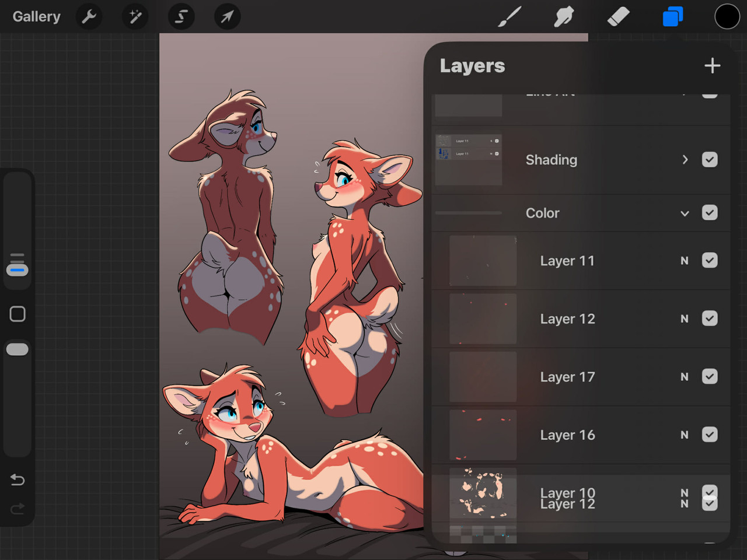This screenshot has width=747, height=560.
Task: Hide Layer 12 between Layer 11 and 17
Action: pyautogui.click(x=710, y=318)
